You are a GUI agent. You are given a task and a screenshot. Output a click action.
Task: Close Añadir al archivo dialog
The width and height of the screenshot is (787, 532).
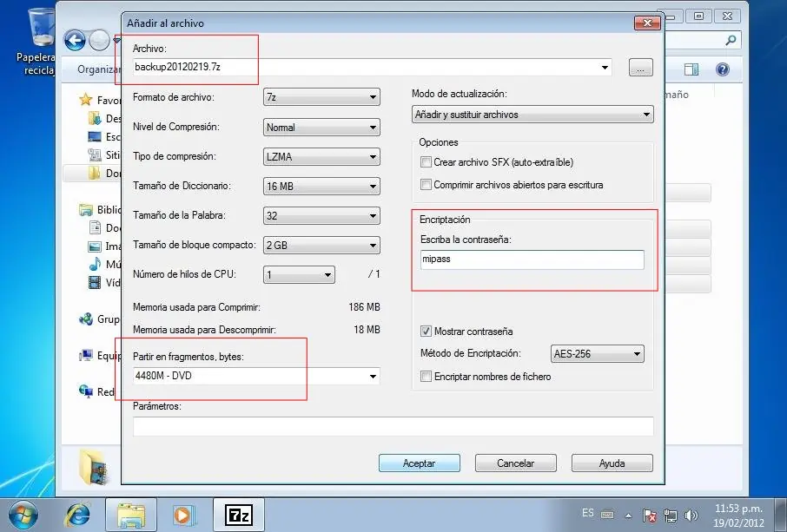647,23
